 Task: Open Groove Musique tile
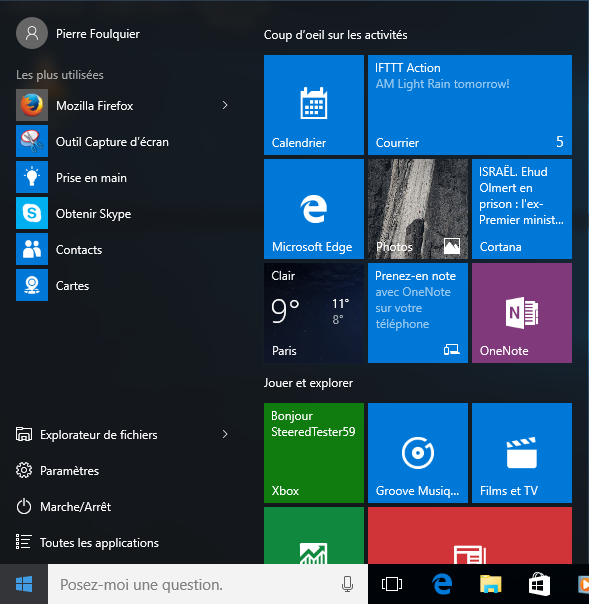click(418, 453)
